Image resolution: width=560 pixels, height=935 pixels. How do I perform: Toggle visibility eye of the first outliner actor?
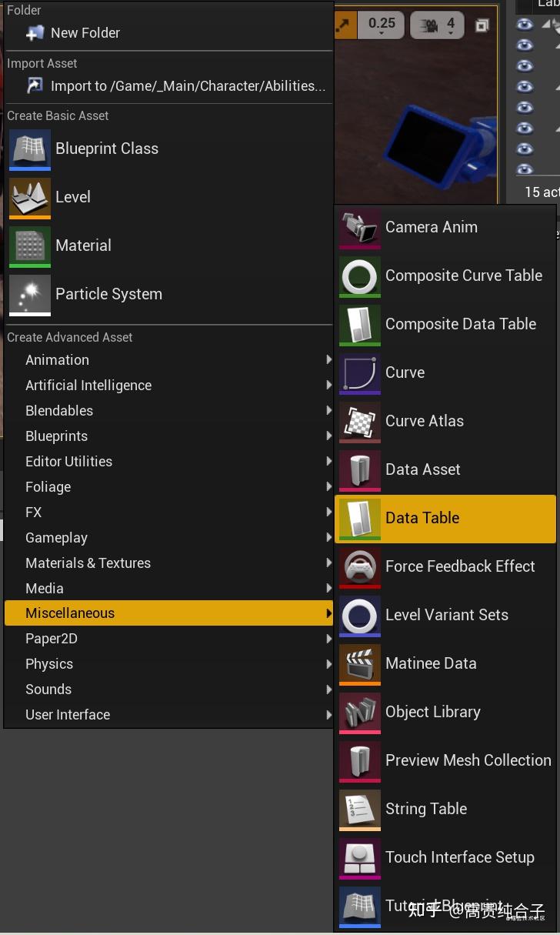tap(525, 25)
